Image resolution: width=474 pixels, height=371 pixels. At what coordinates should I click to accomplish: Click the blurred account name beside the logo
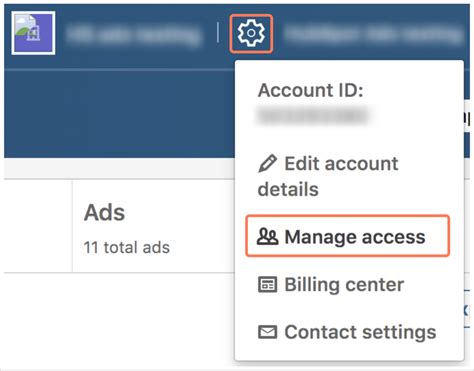133,34
